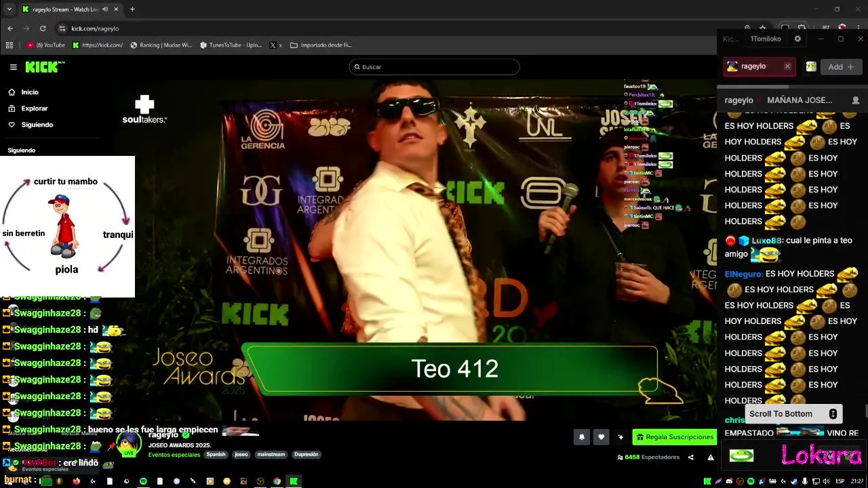868x488 pixels.
Task: Toggle the follow heart button
Action: tap(601, 437)
